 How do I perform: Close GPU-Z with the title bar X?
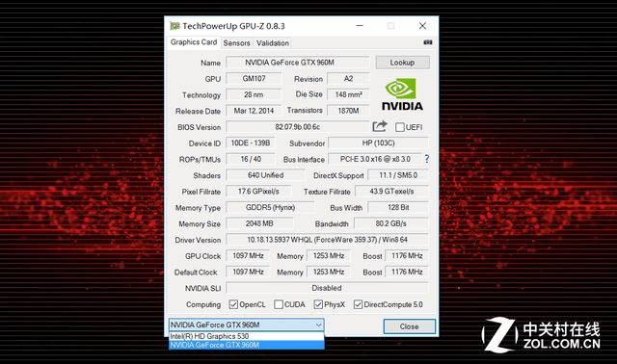[x=422, y=26]
